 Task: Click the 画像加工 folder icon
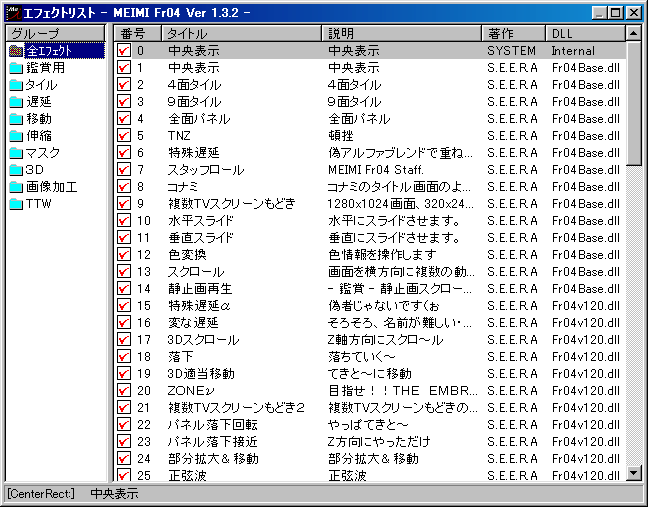coord(16,187)
